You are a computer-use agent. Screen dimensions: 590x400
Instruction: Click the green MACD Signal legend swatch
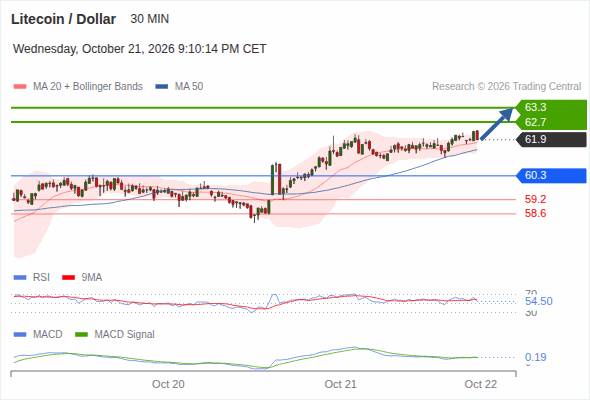pyautogui.click(x=82, y=335)
